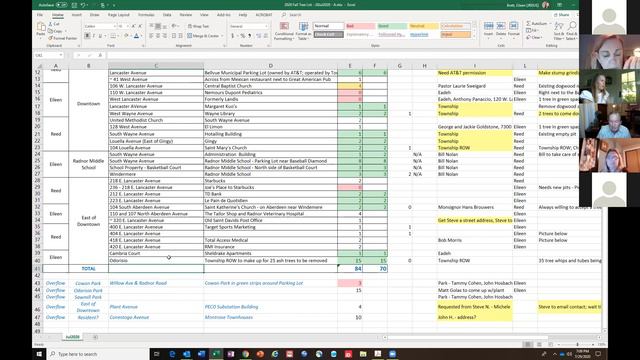Open Conditional Formatting menu
Viewport: 640px width, 360px height.
[284, 31]
